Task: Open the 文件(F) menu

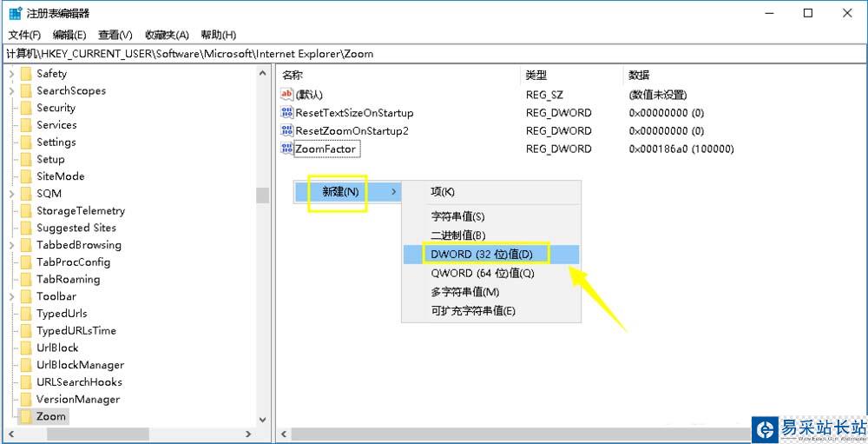Action: [25, 35]
